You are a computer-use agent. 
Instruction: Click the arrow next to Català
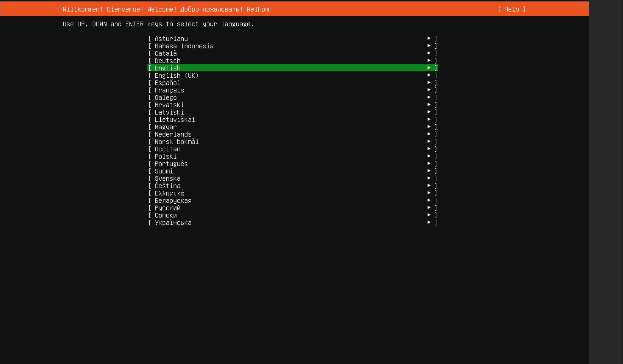coord(429,53)
